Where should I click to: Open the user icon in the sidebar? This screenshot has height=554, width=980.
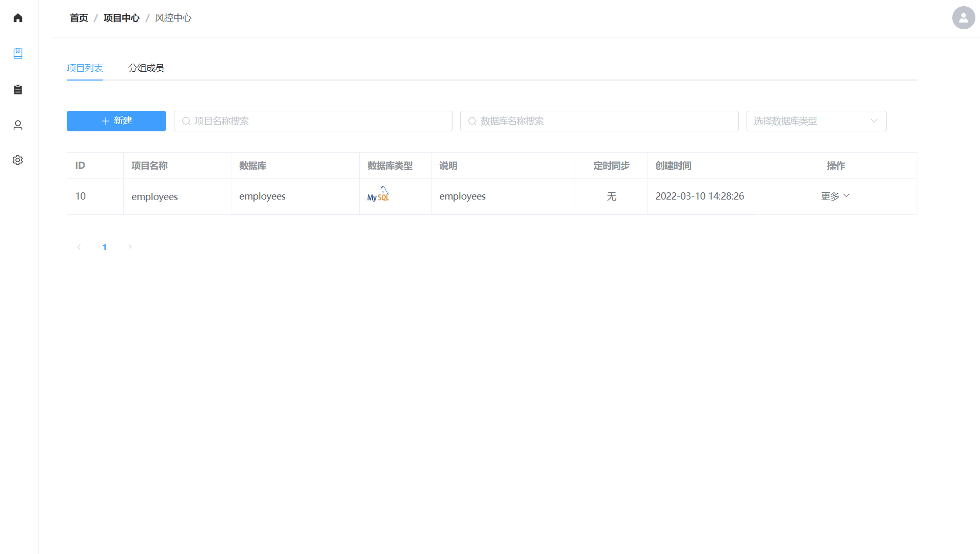pos(18,125)
